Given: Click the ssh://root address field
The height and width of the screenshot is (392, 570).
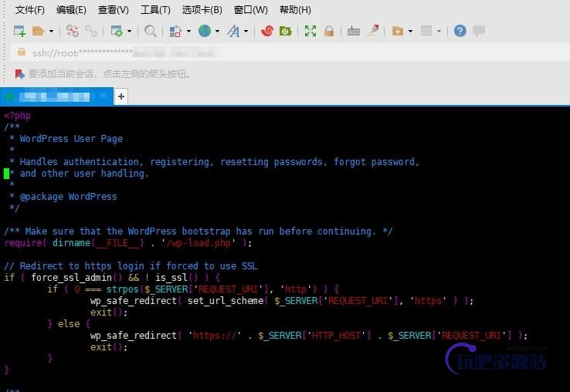Looking at the screenshot, I should [x=291, y=53].
